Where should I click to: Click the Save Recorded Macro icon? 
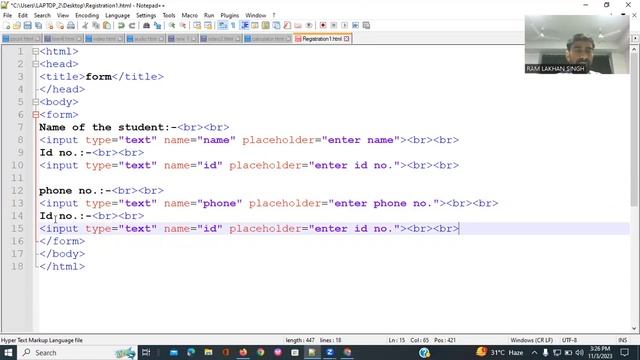click(367, 25)
